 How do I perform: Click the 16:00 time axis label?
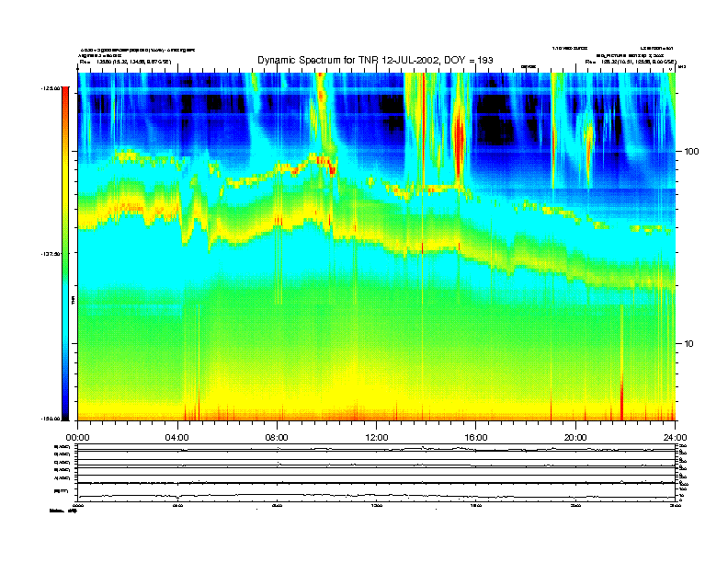(x=476, y=438)
